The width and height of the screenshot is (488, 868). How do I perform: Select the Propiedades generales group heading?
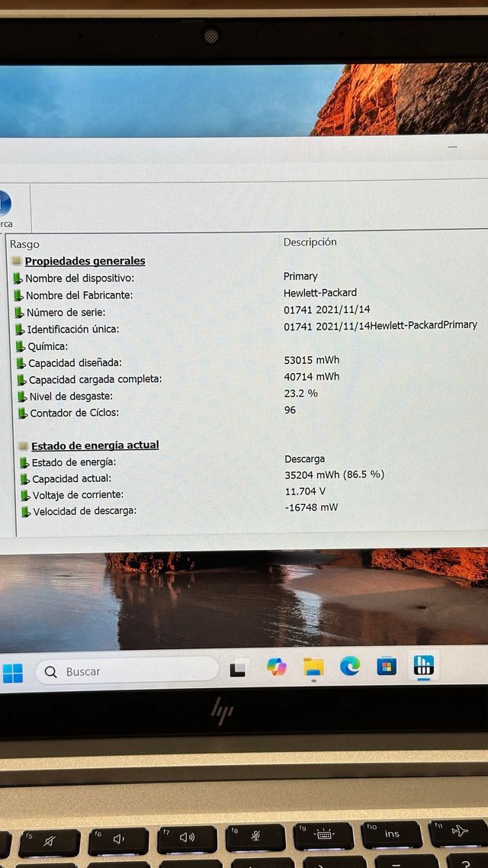[x=85, y=261]
